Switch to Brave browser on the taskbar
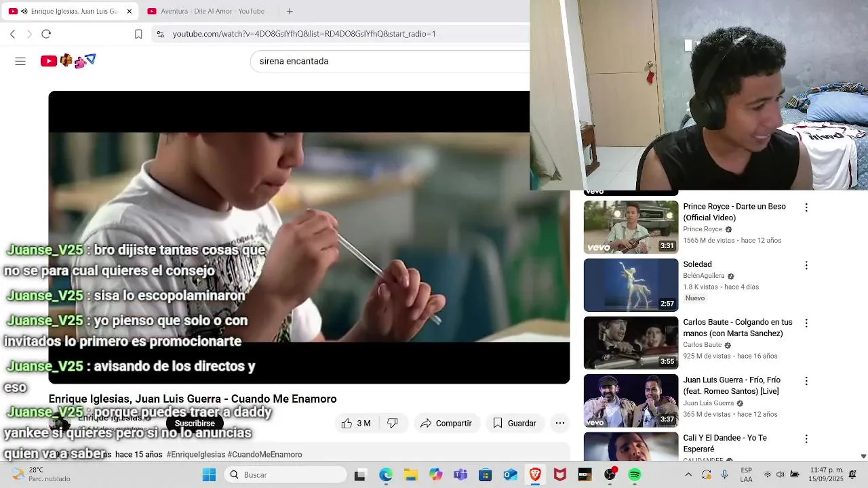The image size is (868, 488). (535, 474)
